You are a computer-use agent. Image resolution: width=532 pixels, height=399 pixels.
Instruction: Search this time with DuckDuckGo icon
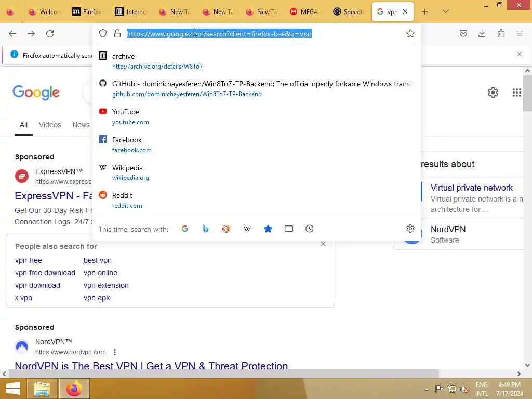pyautogui.click(x=227, y=229)
